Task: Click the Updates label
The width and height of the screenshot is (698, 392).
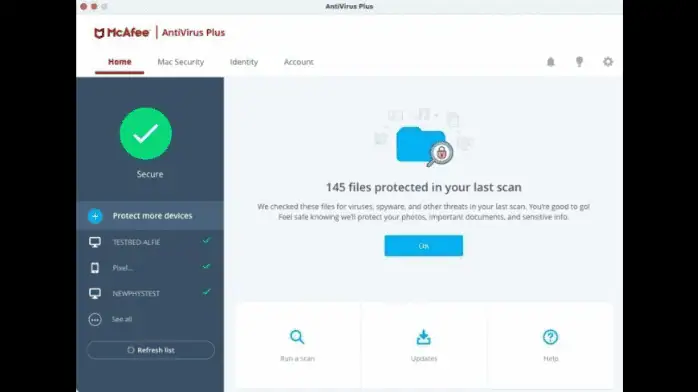Action: click(x=424, y=359)
